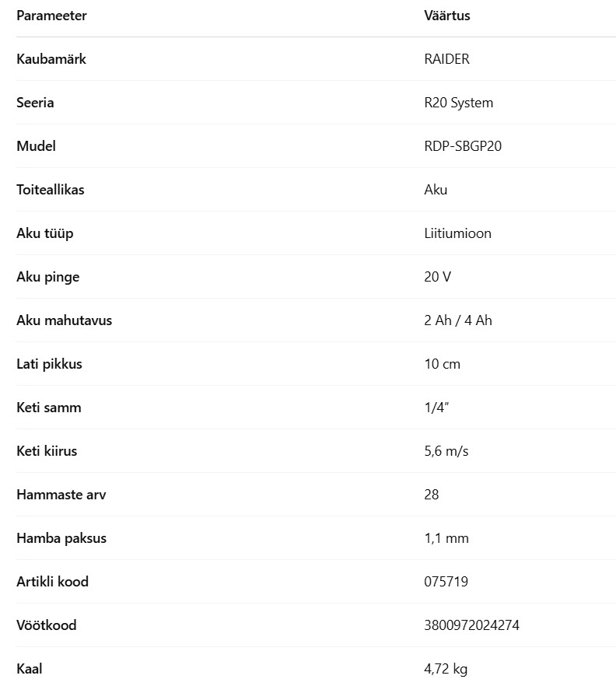616x686 pixels.
Task: Select the Liitiumioon battery type value
Action: [x=457, y=233]
